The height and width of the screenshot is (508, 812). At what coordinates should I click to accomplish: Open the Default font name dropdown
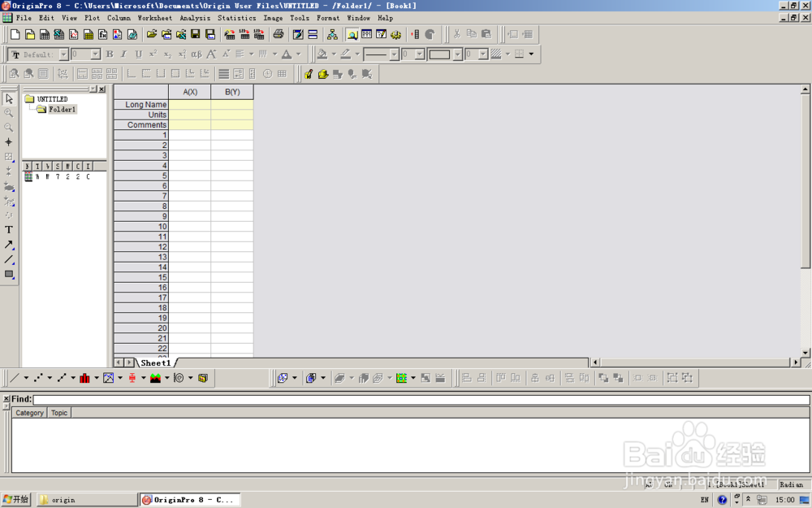(x=63, y=54)
